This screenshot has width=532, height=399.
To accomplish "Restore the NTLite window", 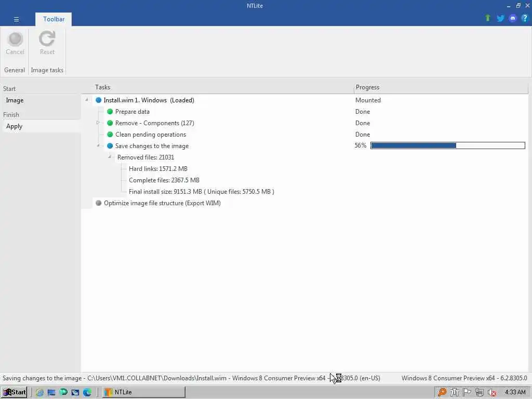I will 518,5.
